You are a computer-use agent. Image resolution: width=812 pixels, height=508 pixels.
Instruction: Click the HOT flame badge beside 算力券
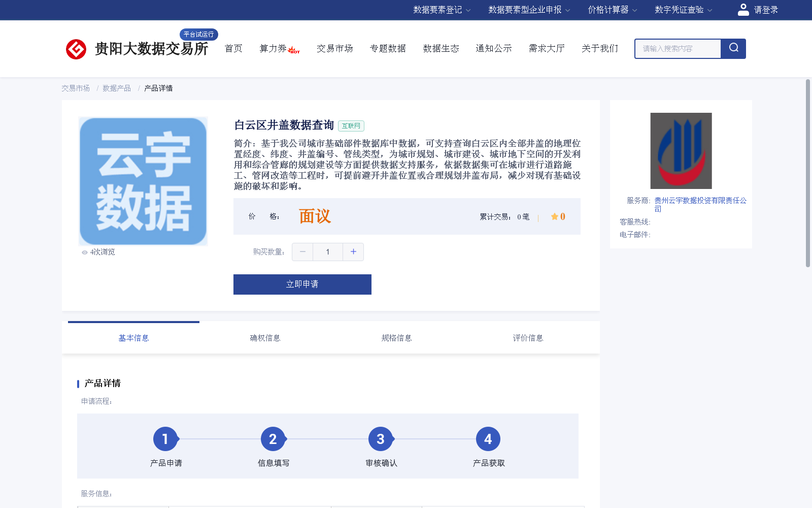point(294,50)
